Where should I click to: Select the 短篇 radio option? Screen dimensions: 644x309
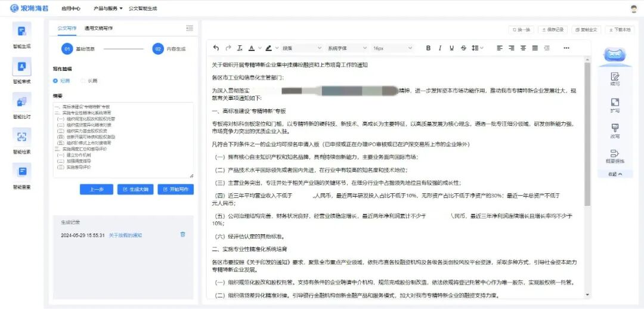coord(61,81)
